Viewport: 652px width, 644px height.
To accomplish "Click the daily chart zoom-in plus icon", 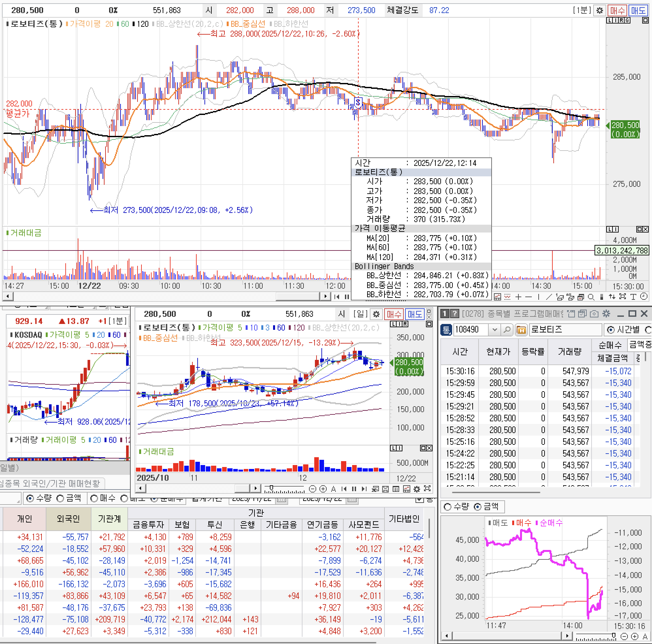I will click(323, 489).
